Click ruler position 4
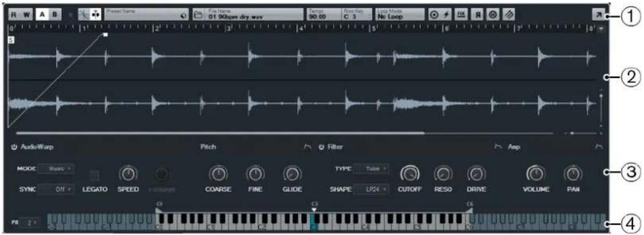Image resolution: width=644 pixels, height=235 pixels. (301, 29)
